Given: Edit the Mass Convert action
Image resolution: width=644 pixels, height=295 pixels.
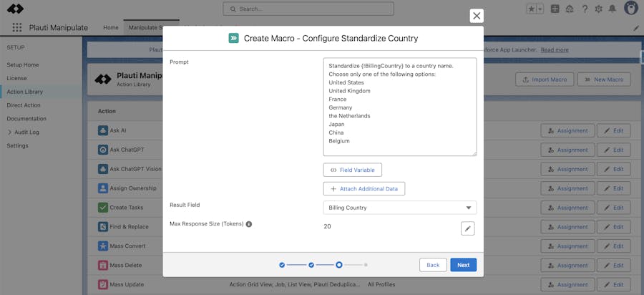Looking at the screenshot, I should (614, 246).
